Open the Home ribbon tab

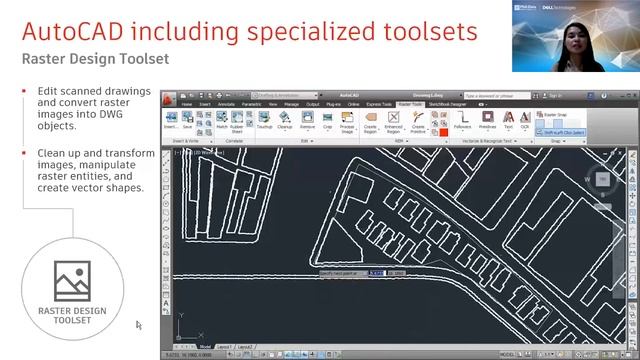tap(187, 104)
